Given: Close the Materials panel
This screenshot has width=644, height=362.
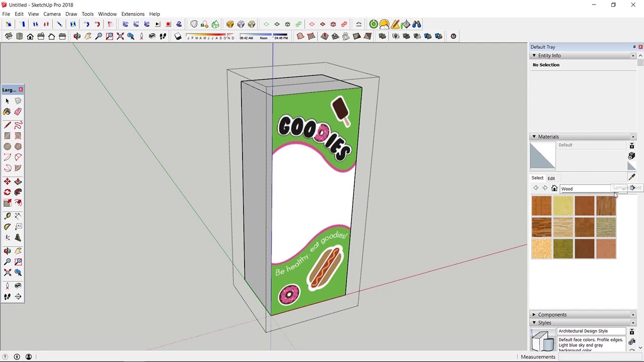Looking at the screenshot, I should point(633,137).
